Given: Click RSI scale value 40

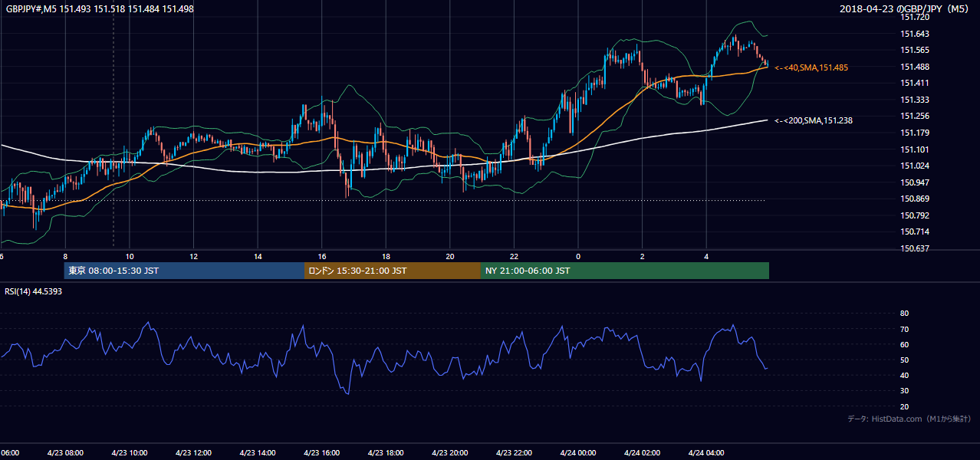Looking at the screenshot, I should (904, 375).
